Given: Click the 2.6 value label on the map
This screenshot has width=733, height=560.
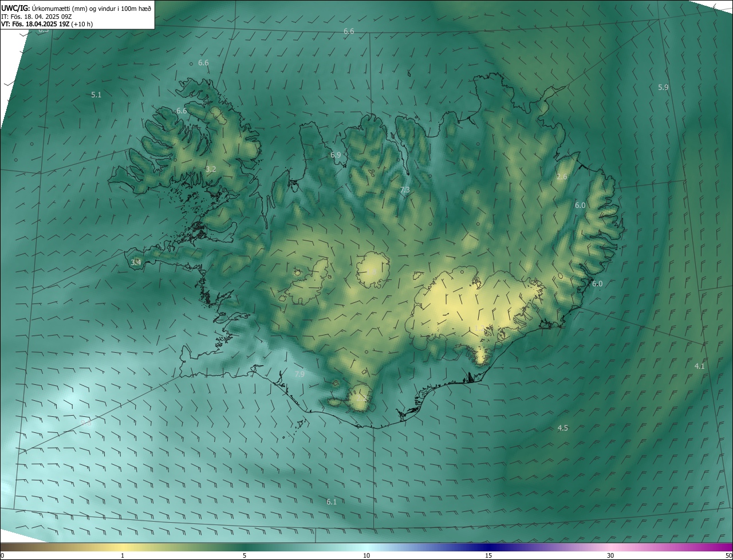Looking at the screenshot, I should 562,176.
